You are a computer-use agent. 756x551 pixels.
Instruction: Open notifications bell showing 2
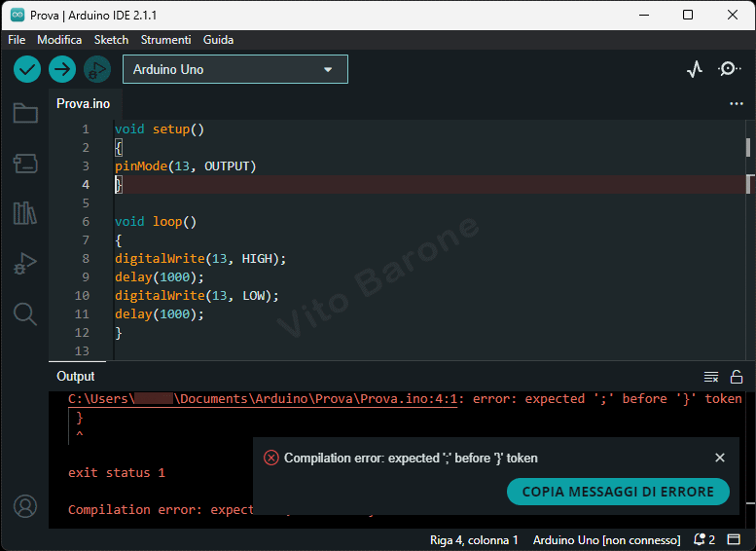tap(703, 539)
